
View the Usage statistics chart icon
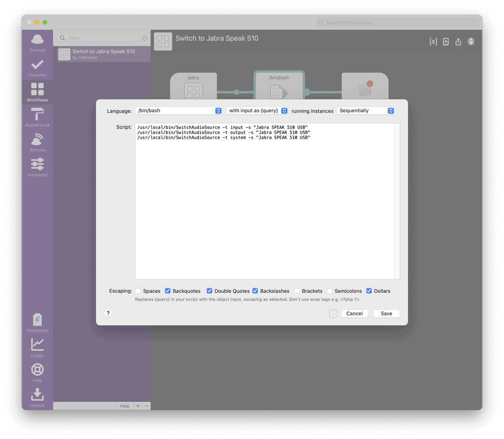pos(37,347)
